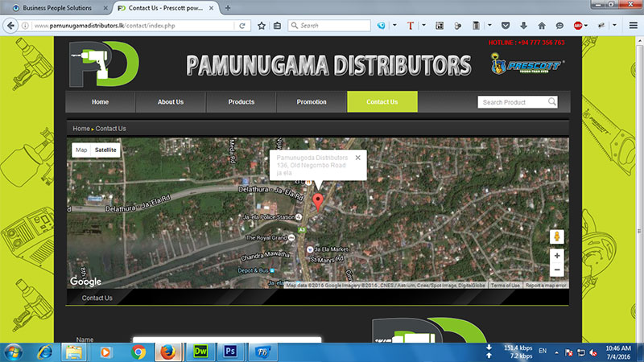Open a new browser tab

(x=228, y=8)
